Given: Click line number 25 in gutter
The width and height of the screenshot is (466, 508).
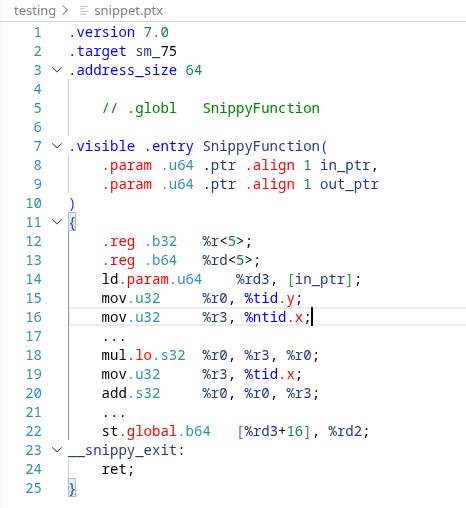Looking at the screenshot, I should pos(34,488).
